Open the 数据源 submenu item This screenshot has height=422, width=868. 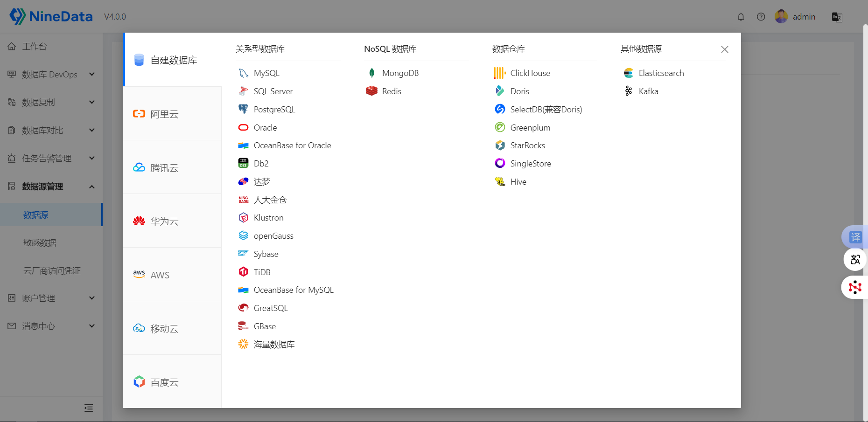(51, 214)
